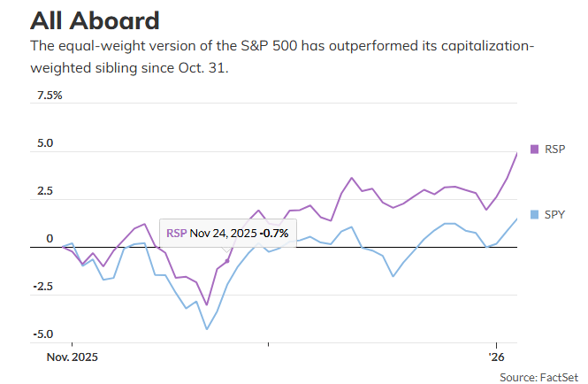This screenshot has width=588, height=384.
Task: Click the Source: FactSet attribution text
Action: [537, 376]
